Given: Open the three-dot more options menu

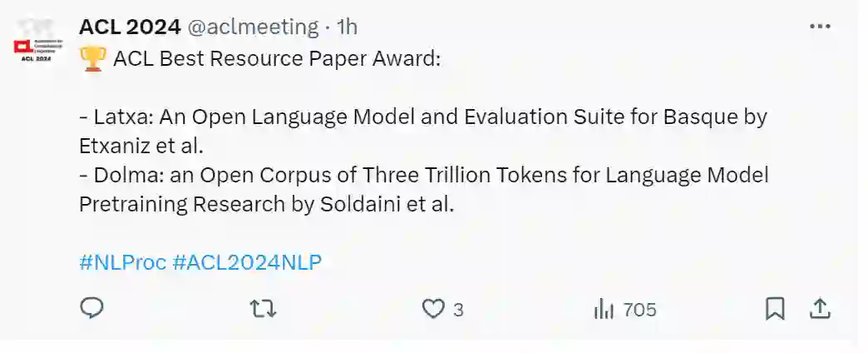Looking at the screenshot, I should (820, 27).
